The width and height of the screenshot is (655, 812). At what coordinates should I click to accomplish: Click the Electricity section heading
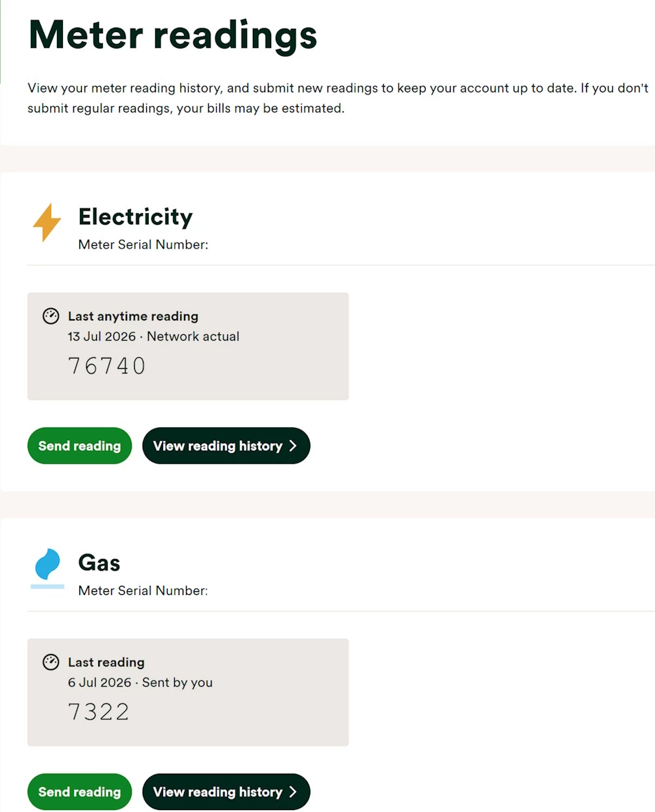(136, 217)
